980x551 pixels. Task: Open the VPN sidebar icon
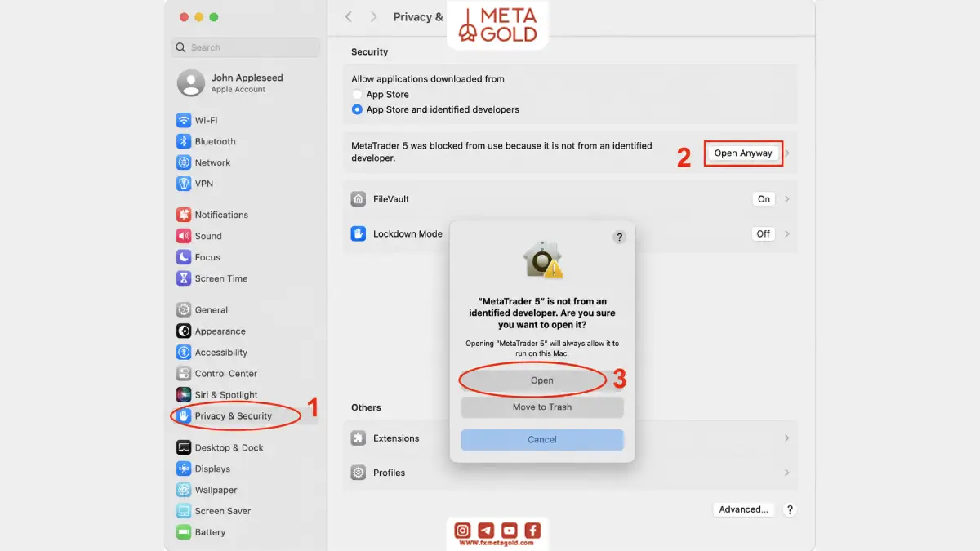[x=184, y=184]
